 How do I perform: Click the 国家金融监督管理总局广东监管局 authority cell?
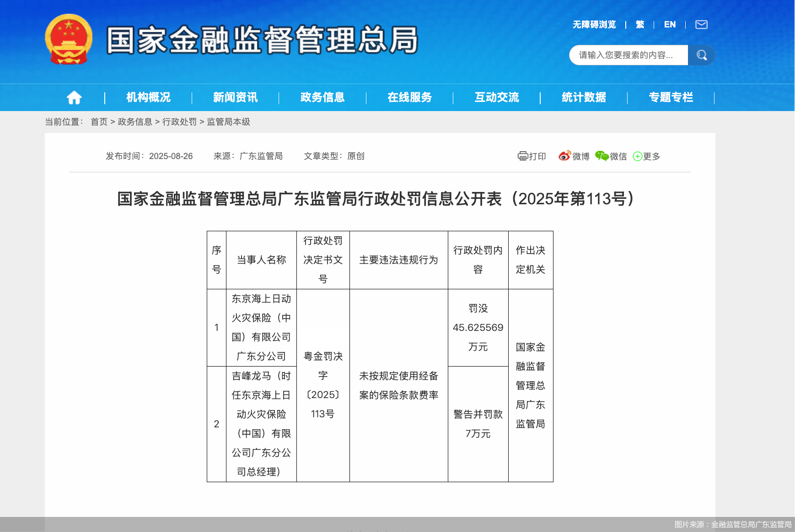531,385
